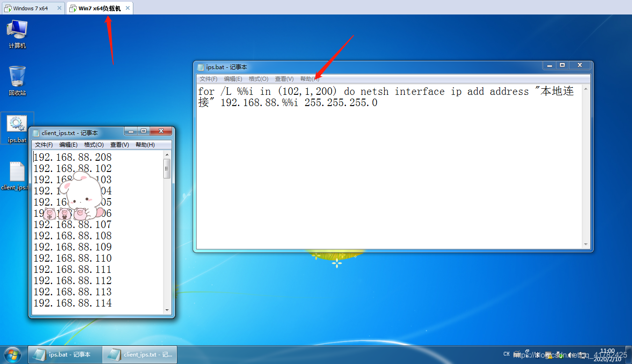Click scroll down arrow in ips.bat Notepad
The height and width of the screenshot is (364, 632).
pyautogui.click(x=586, y=244)
